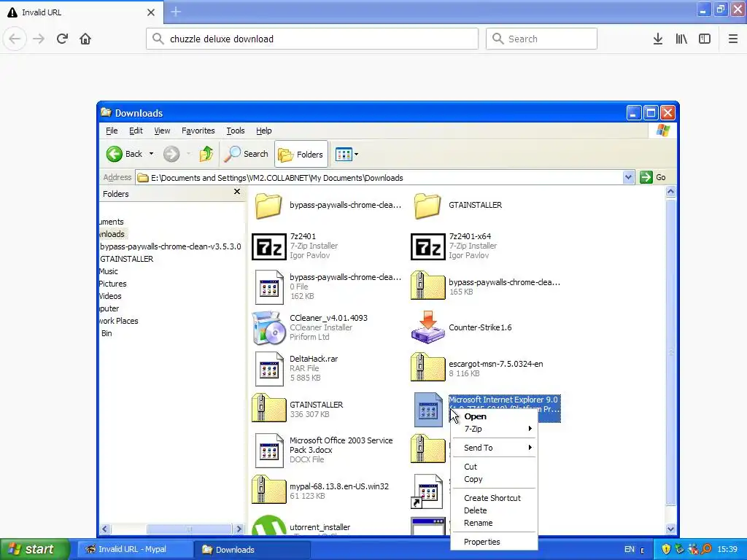Click the Up folder icon in Explorer toolbar
This screenshot has width=747, height=560.
pyautogui.click(x=206, y=154)
